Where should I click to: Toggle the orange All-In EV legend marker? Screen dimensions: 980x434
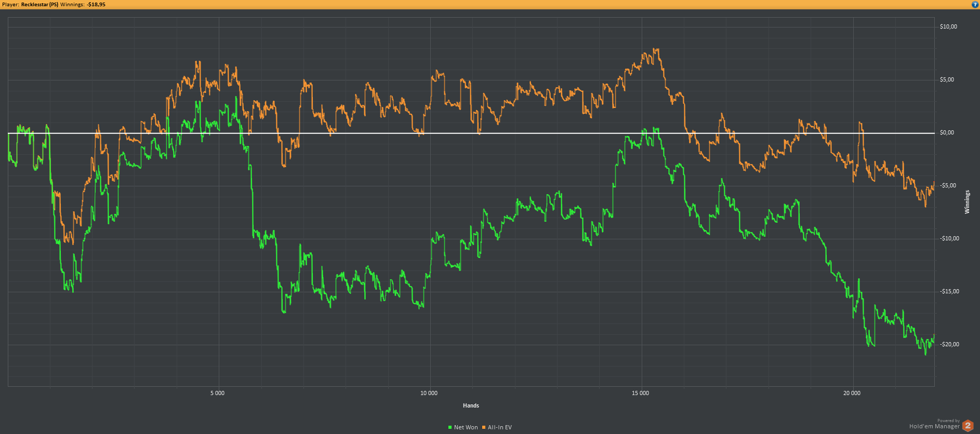484,427
